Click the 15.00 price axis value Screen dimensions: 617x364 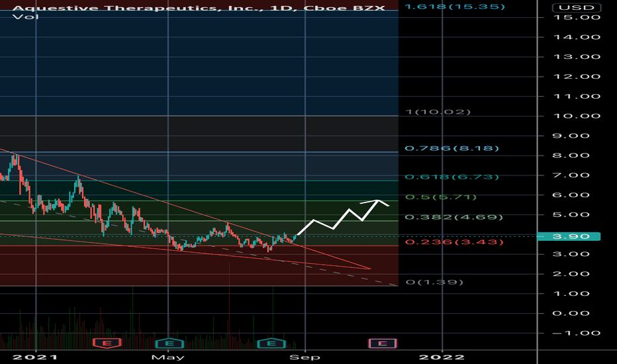click(x=577, y=17)
